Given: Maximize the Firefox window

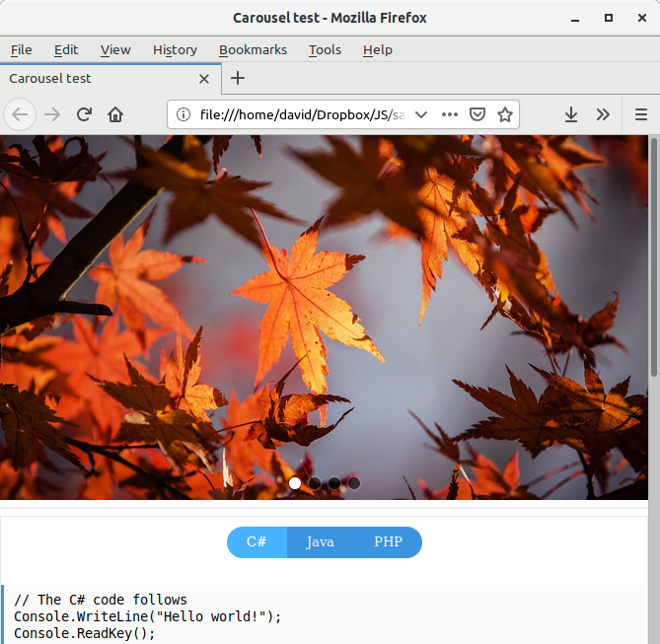Looking at the screenshot, I should [609, 18].
